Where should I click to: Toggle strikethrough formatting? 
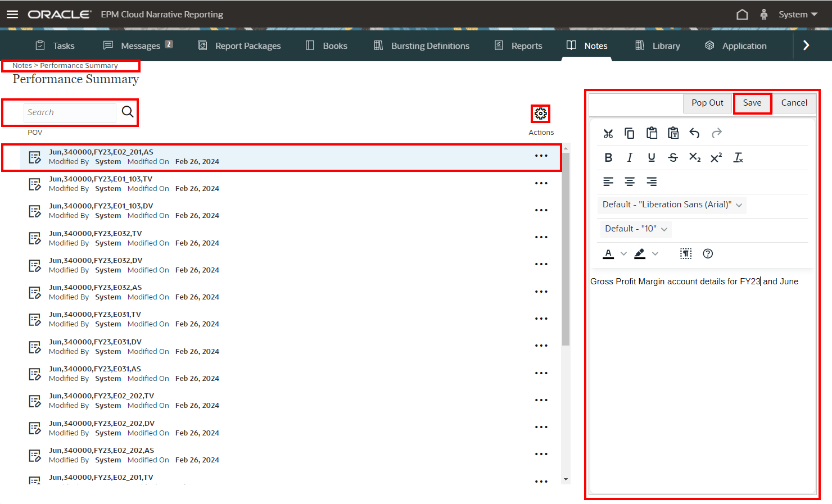coord(673,157)
